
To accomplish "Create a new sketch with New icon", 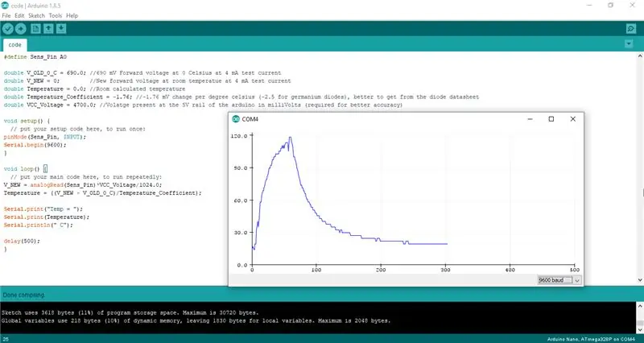I will click(35, 29).
